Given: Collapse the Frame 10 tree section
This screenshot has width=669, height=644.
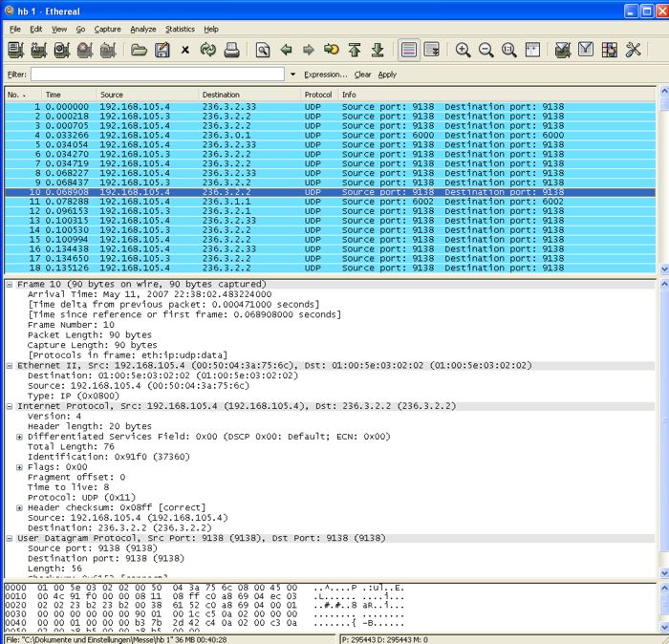Looking at the screenshot, I should pos(10,284).
